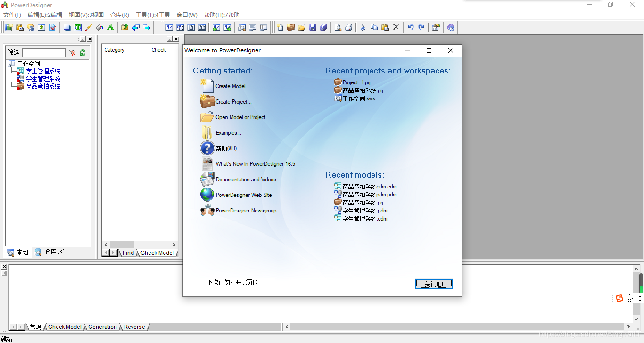Click Documentation and Videos link
Screen dimensions: 644x343
(246, 180)
